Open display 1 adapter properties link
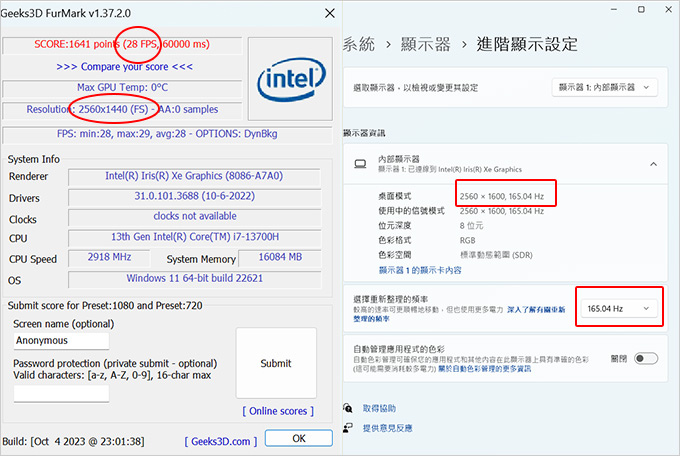 [420, 270]
